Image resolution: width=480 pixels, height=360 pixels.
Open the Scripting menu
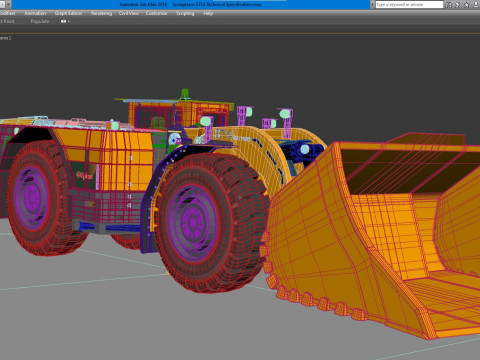185,13
